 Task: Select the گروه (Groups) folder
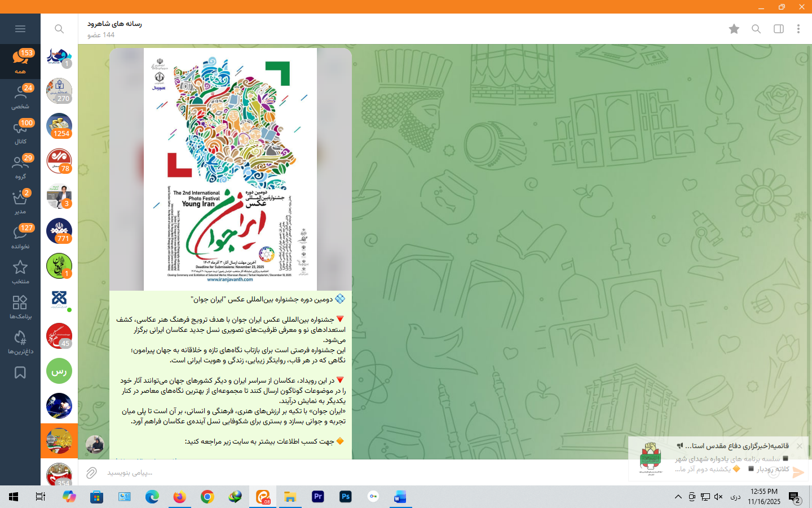click(20, 167)
